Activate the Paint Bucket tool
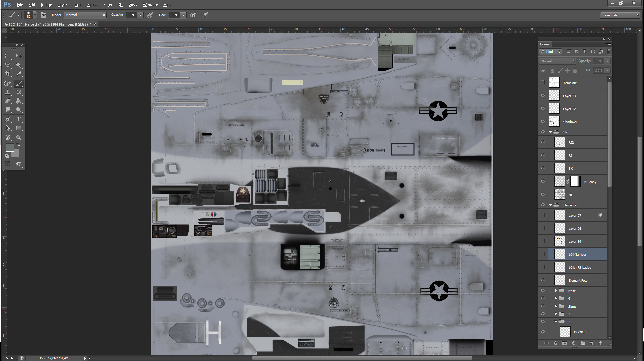644x361 pixels. (19, 101)
